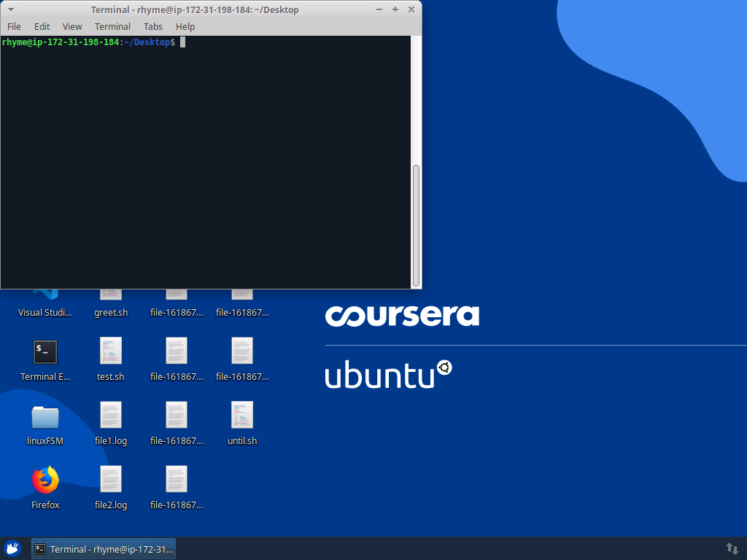The height and width of the screenshot is (560, 747).
Task: Select the file-161867 label directly beside greet.sh
Action: [177, 313]
